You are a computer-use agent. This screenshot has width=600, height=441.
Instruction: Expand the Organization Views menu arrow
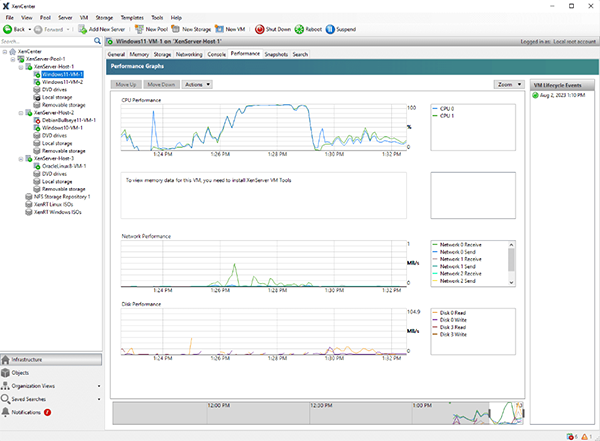coord(99,385)
